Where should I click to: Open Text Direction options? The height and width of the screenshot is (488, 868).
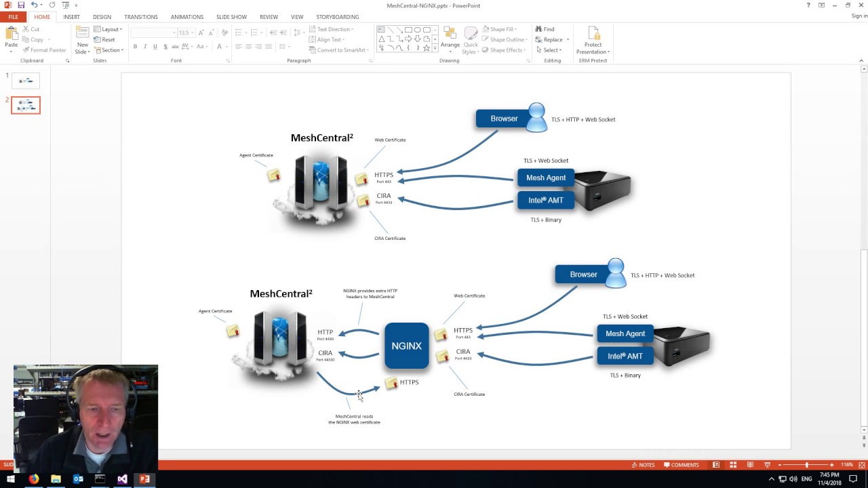[331, 29]
